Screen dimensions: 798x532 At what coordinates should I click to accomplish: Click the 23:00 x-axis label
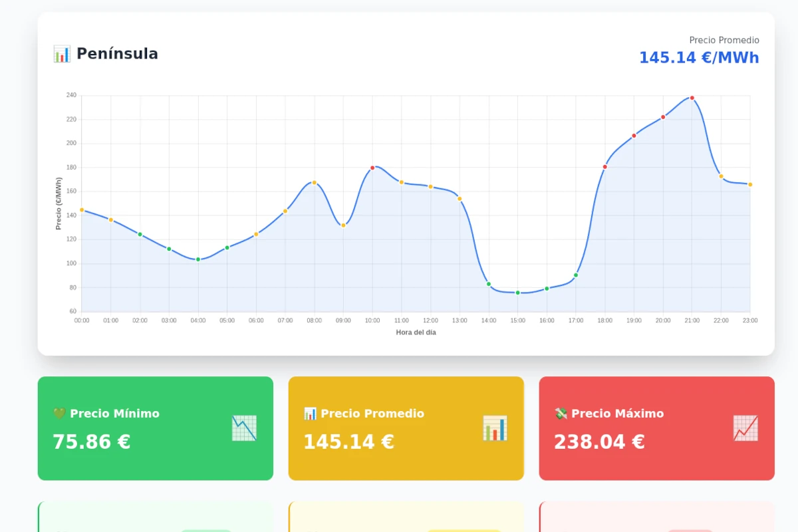coord(750,321)
